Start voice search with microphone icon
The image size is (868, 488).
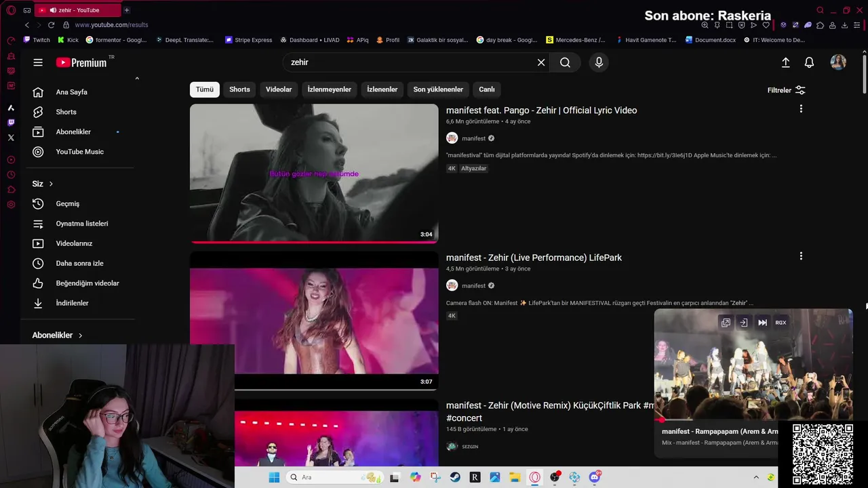(x=599, y=62)
